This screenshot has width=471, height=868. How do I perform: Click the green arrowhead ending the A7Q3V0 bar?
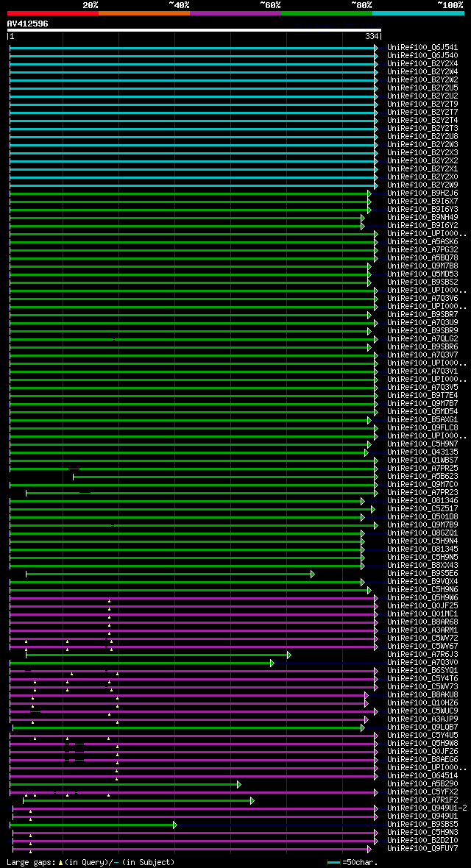click(272, 664)
